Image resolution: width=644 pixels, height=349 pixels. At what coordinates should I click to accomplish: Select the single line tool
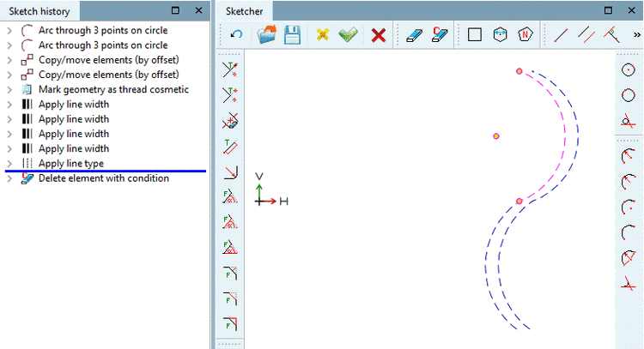click(x=561, y=35)
